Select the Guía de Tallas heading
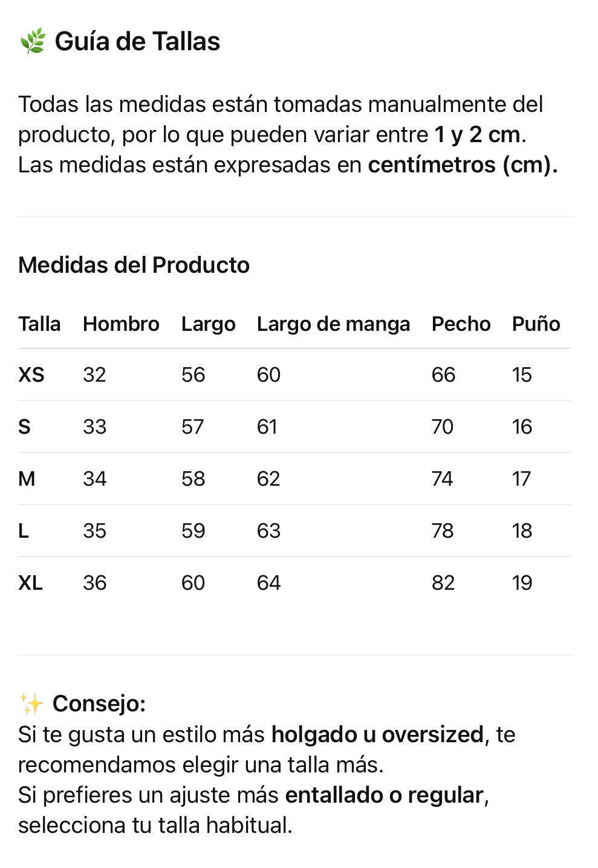The width and height of the screenshot is (598, 868). (x=137, y=42)
